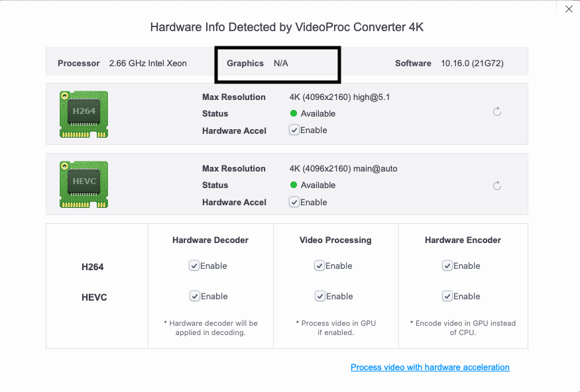Click HEVC 'Available' status text
This screenshot has height=392, width=580.
318,185
